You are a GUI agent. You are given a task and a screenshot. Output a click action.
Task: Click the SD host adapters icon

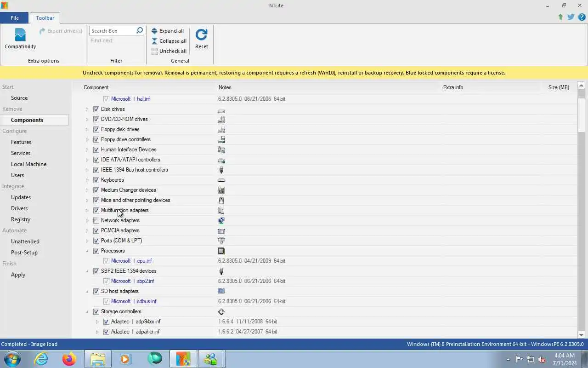point(221,292)
